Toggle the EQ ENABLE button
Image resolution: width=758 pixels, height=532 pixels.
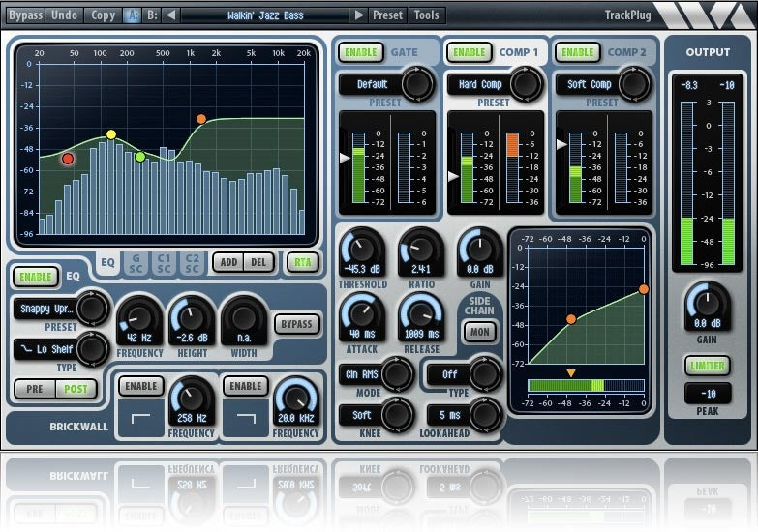click(x=35, y=277)
